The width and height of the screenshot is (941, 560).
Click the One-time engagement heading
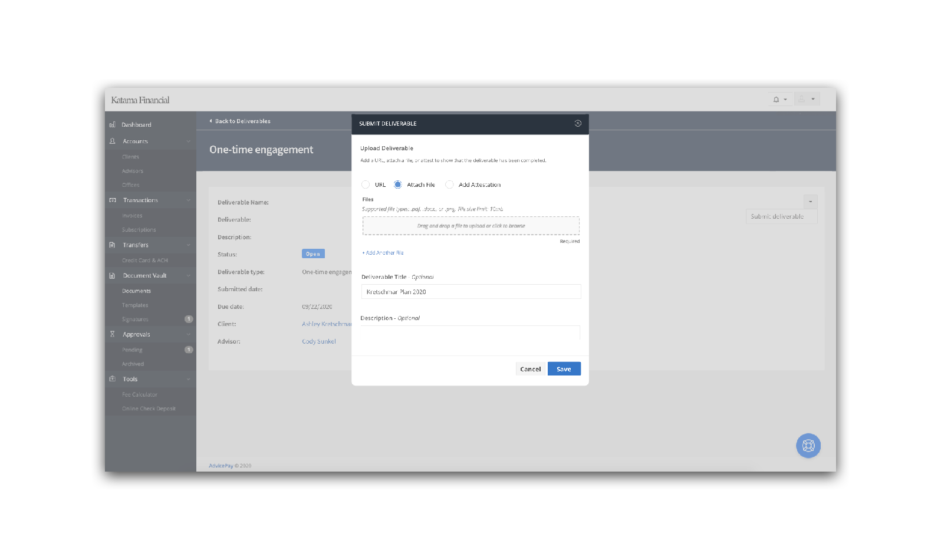point(261,150)
